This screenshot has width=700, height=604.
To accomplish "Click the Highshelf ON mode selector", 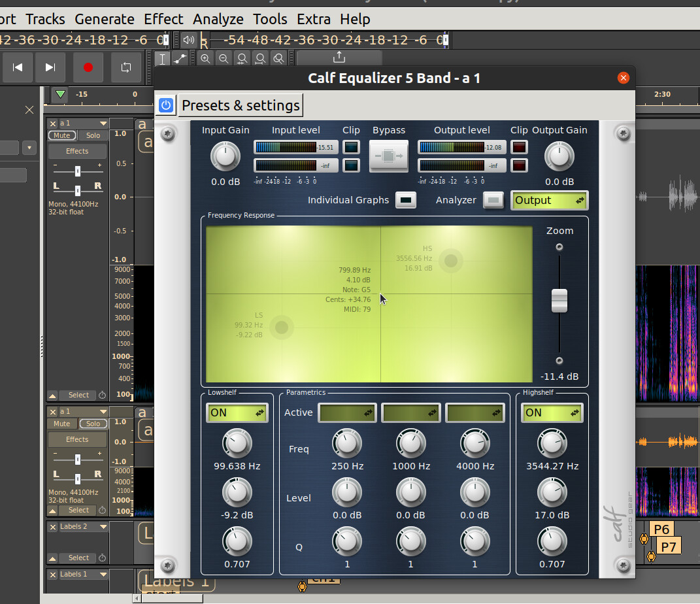I will (x=552, y=413).
